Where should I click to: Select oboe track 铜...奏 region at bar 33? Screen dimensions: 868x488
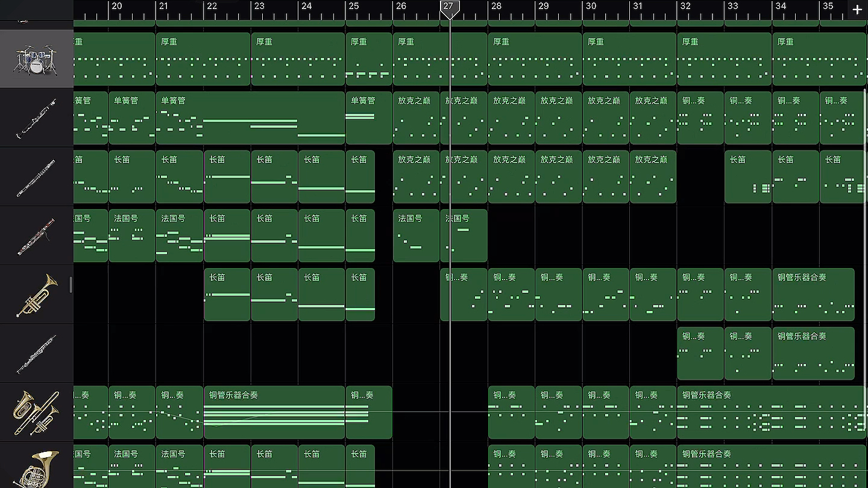point(747,354)
